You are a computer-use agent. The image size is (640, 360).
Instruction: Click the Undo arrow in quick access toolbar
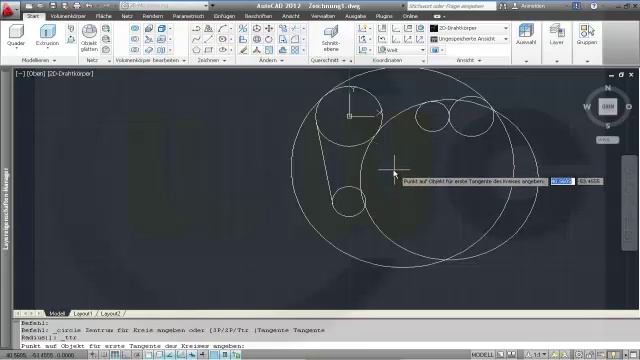[89, 6]
